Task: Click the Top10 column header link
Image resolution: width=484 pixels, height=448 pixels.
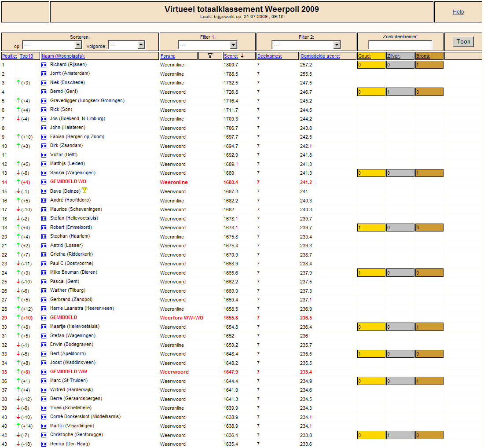Action: (26, 56)
